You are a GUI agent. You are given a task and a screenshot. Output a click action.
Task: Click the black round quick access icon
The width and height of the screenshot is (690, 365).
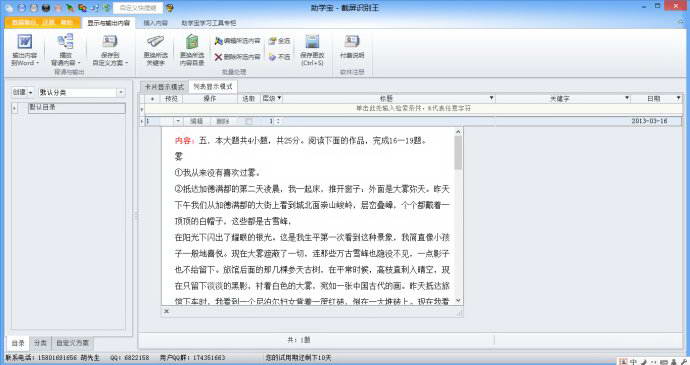coord(46,8)
